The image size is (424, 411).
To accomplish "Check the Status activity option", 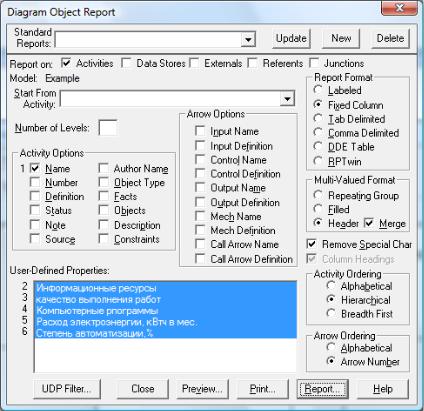I will click(x=35, y=210).
